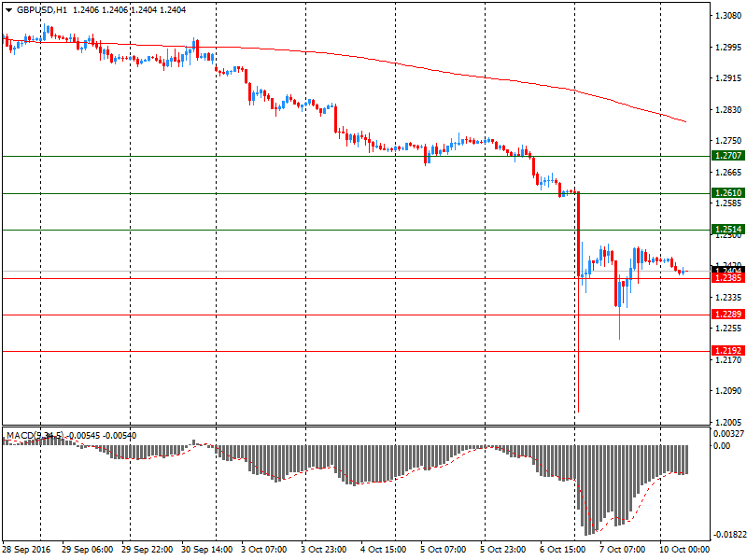Screen dimensions: 747x560
Task: Click the 4 Oct 15:00 time label
Action: click(383, 549)
